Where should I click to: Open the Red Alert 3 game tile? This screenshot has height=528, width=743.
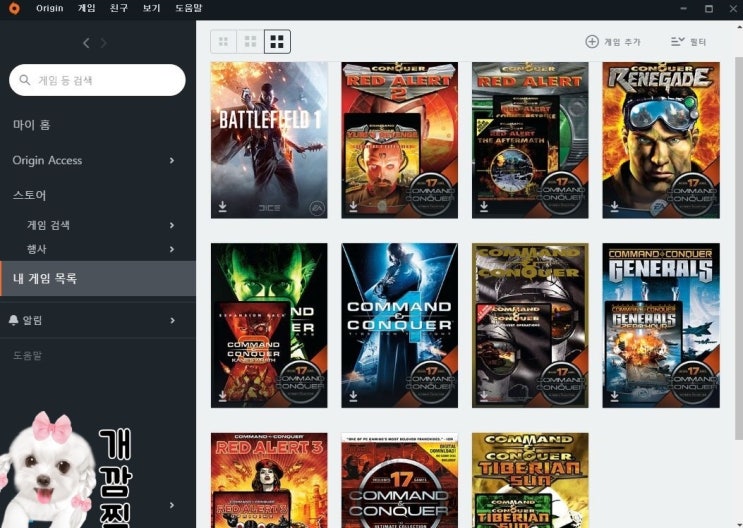click(x=269, y=480)
